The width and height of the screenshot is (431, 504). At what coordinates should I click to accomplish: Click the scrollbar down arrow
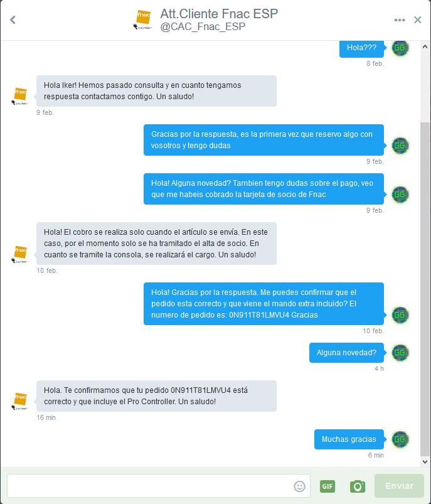(x=425, y=462)
